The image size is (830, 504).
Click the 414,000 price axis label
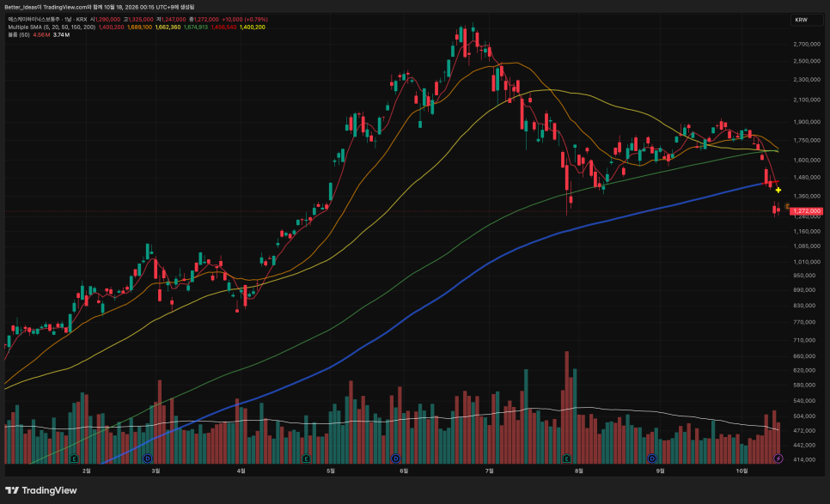804,459
